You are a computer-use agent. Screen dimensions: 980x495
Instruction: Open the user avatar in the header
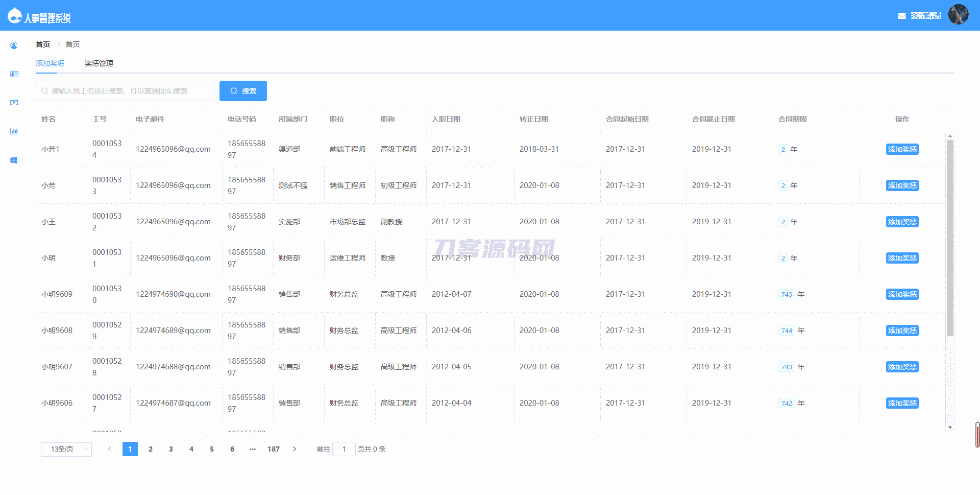tap(958, 14)
